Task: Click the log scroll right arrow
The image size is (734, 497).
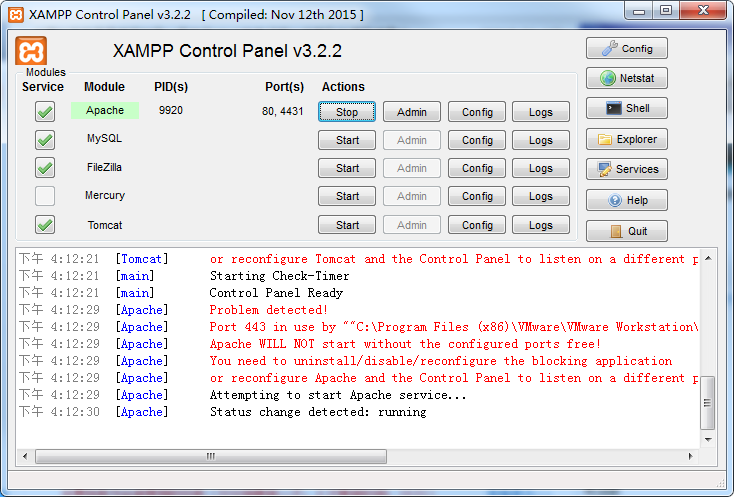Action: pyautogui.click(x=690, y=456)
